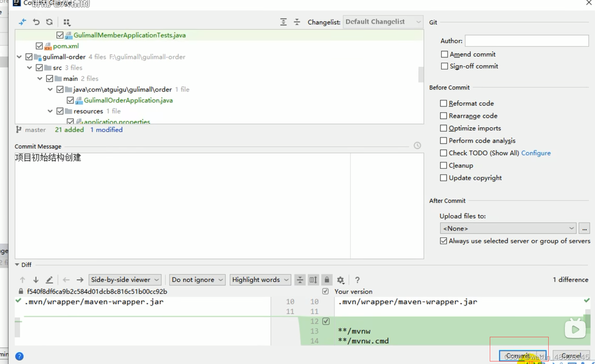Screen dimensions: 595x364
Task: Select GulimallMemberApplicationTests.java file row
Action: [x=219, y=35]
